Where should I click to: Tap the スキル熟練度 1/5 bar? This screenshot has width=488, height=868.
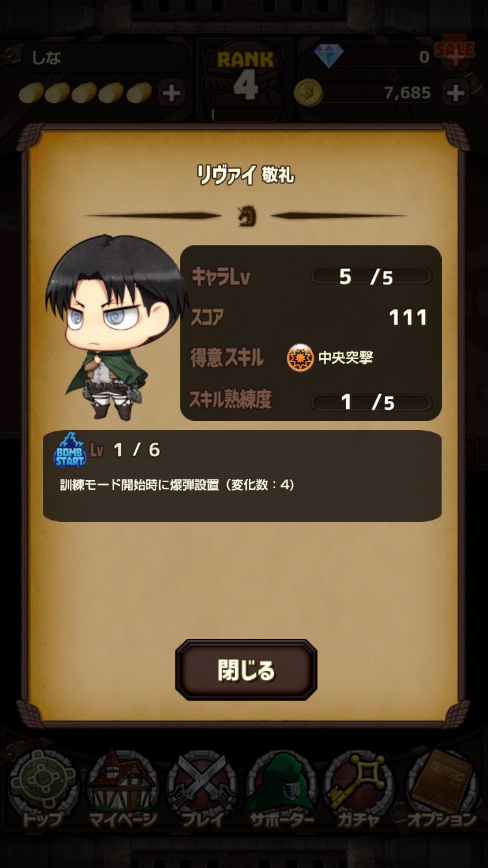pyautogui.click(x=371, y=402)
